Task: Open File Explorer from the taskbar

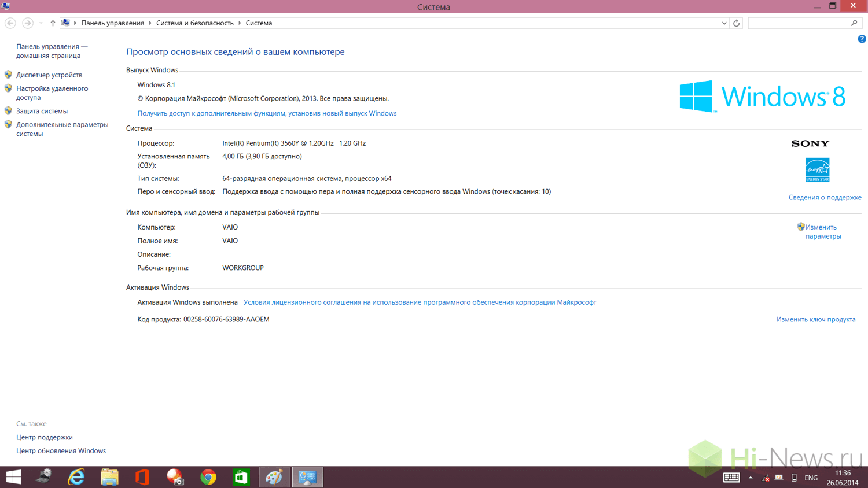Action: [109, 477]
